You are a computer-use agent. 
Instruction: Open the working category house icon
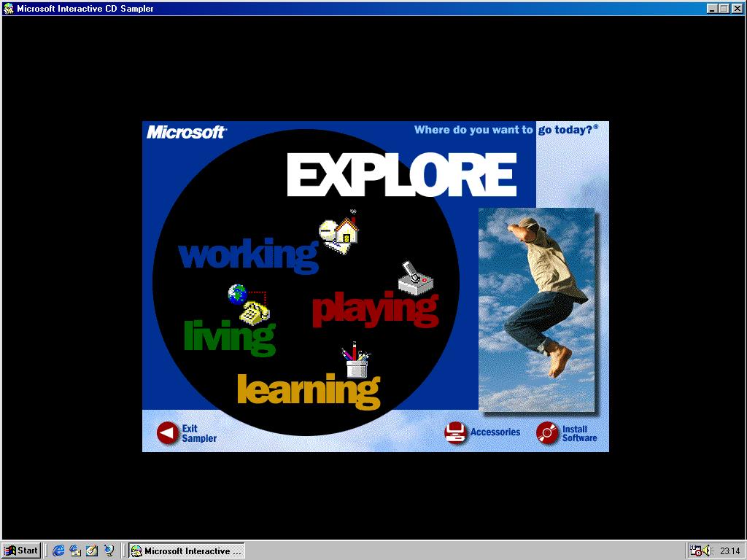[338, 232]
